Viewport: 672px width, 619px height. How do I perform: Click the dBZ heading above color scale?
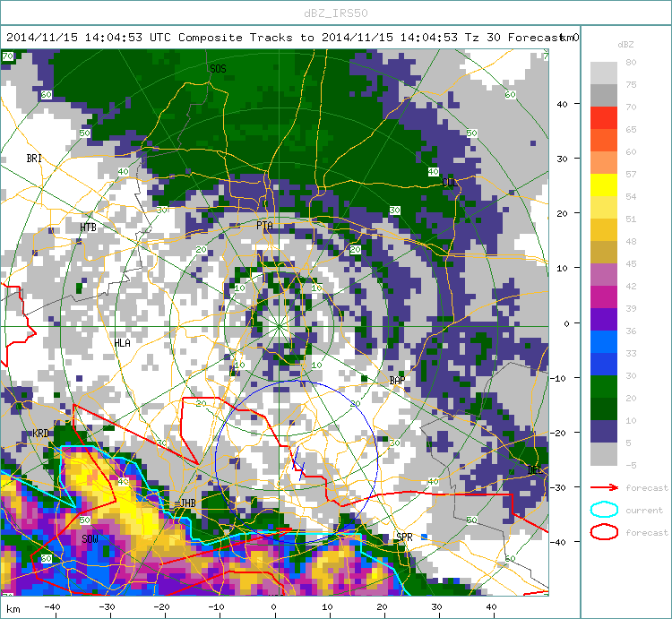(625, 45)
